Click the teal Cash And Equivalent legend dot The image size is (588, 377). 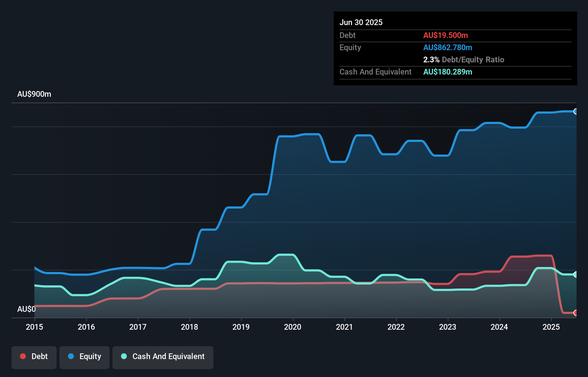pos(123,356)
